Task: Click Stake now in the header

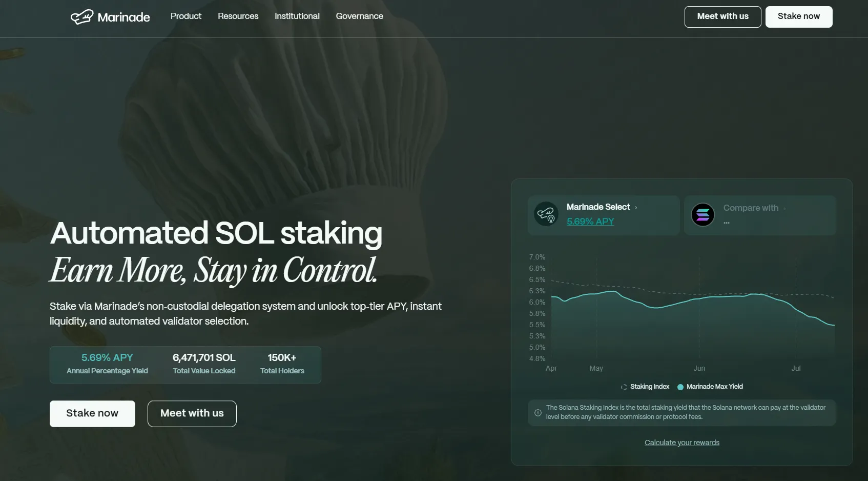Action: [x=799, y=17]
